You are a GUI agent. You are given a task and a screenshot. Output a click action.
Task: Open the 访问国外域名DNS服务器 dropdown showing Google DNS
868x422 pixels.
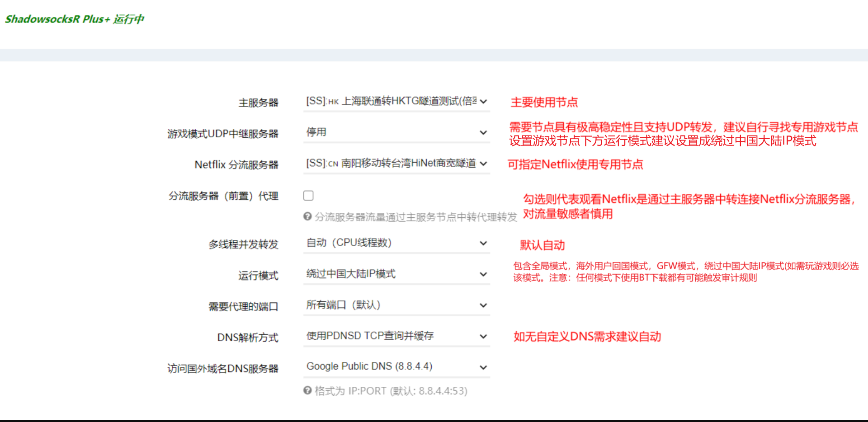[396, 367]
